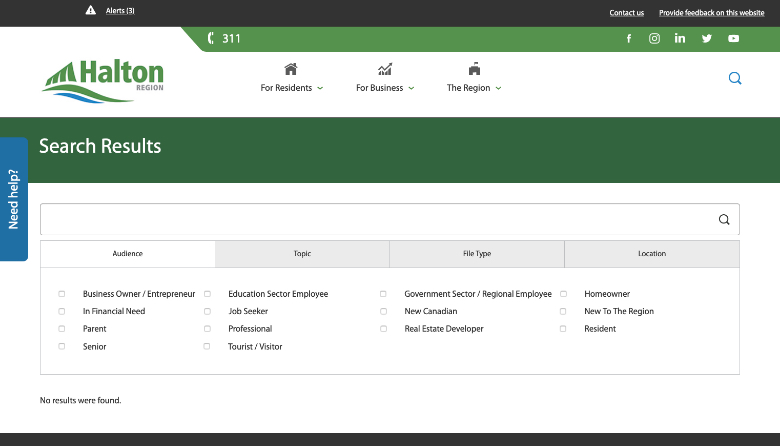Click inside the search results text field
This screenshot has height=446, width=780.
pyautogui.click(x=375, y=220)
